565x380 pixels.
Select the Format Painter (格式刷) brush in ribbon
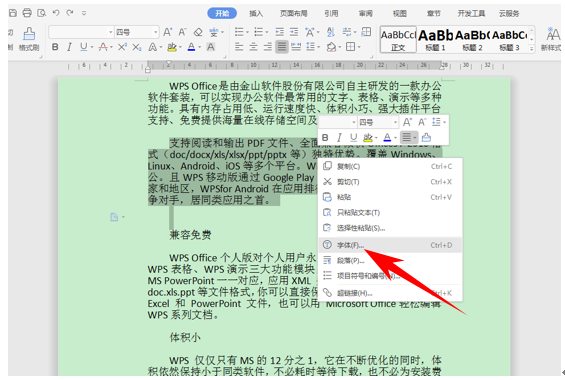pyautogui.click(x=29, y=39)
